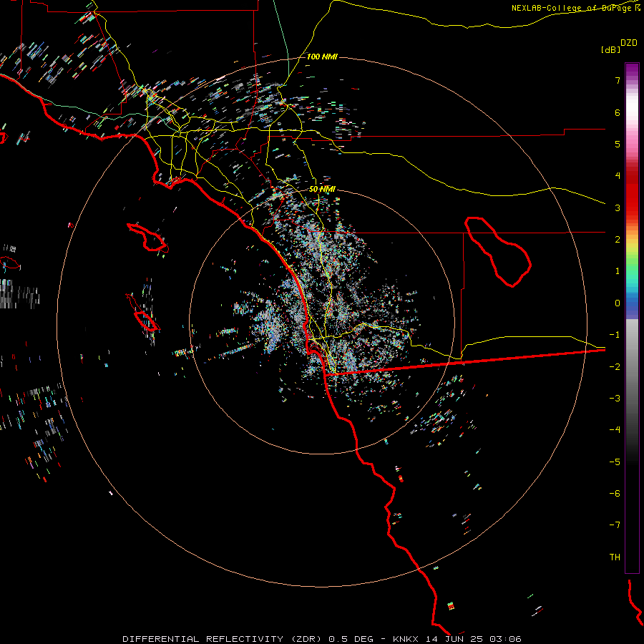Click the large lake outline east of radar
The height and width of the screenshot is (644, 644).
(x=498, y=251)
